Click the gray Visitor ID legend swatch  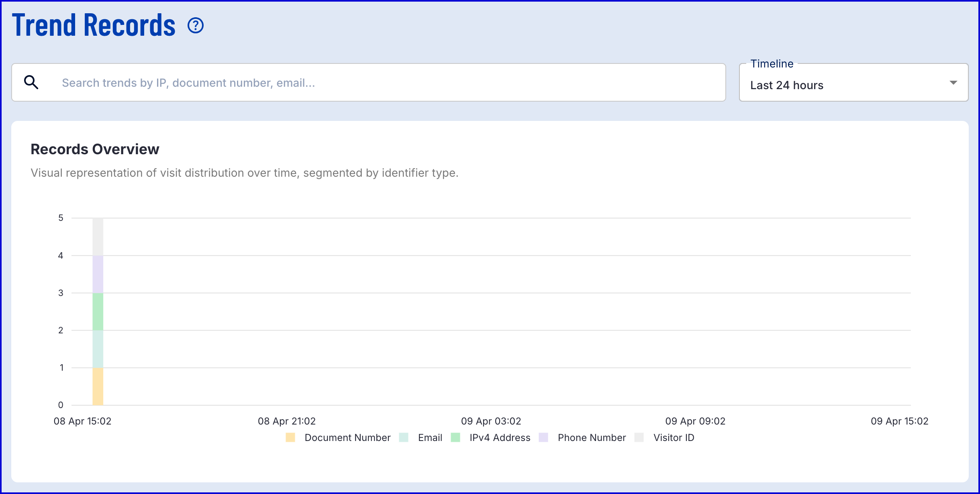coord(639,438)
